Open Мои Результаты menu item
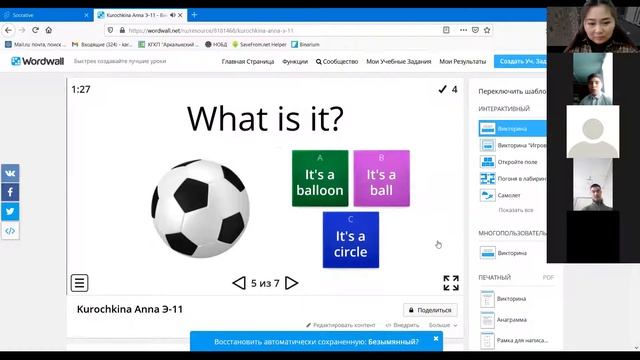Screen dimensions: 640x360 click(x=462, y=62)
